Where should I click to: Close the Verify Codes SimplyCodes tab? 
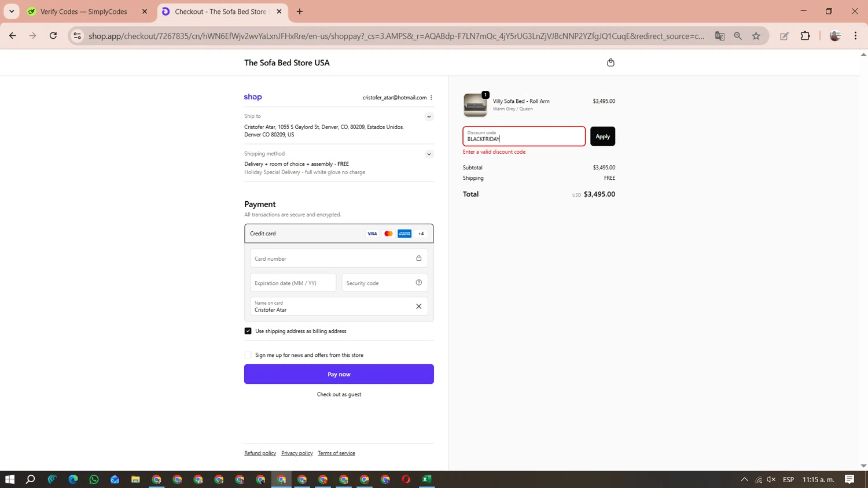[x=145, y=12]
